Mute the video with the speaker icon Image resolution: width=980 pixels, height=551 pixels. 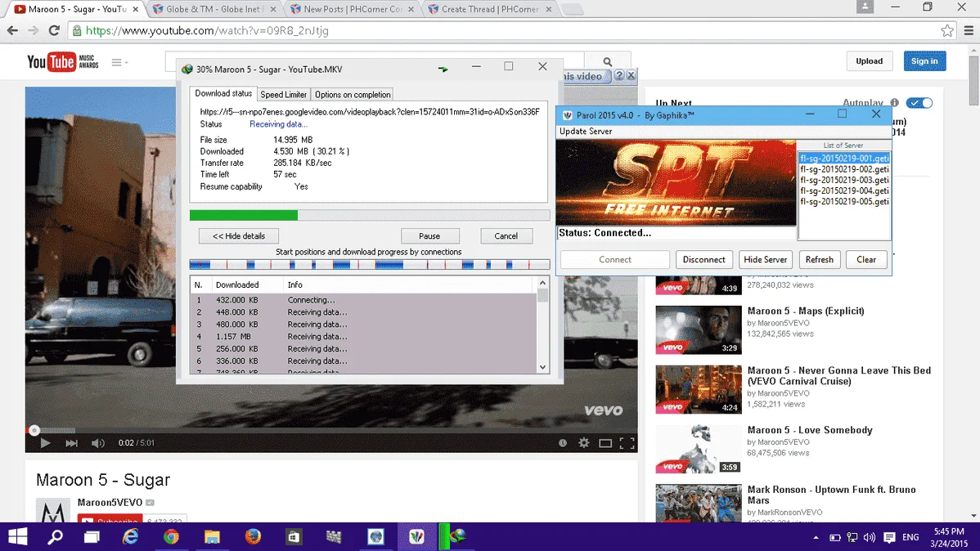coord(98,443)
